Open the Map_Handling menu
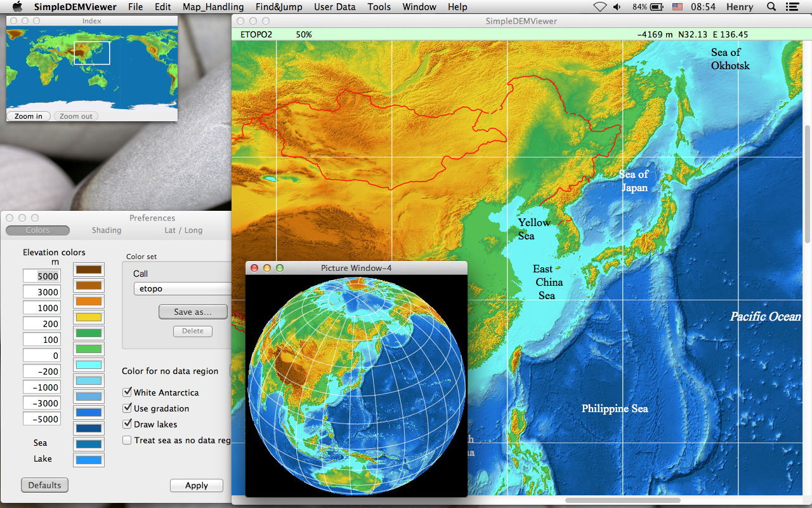This screenshot has width=812, height=508. [213, 7]
